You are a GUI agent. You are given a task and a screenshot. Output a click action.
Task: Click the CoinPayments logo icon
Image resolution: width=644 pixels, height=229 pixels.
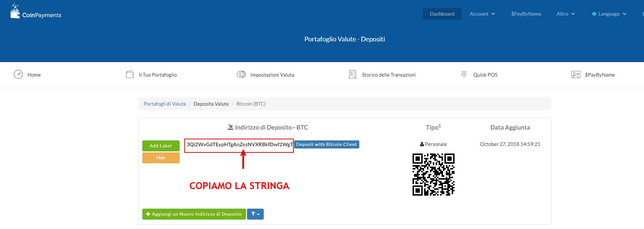tap(15, 12)
